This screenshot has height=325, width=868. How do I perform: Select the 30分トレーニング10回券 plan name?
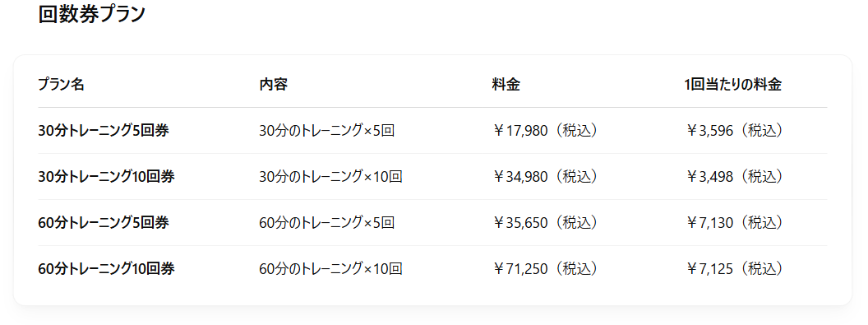point(106,177)
